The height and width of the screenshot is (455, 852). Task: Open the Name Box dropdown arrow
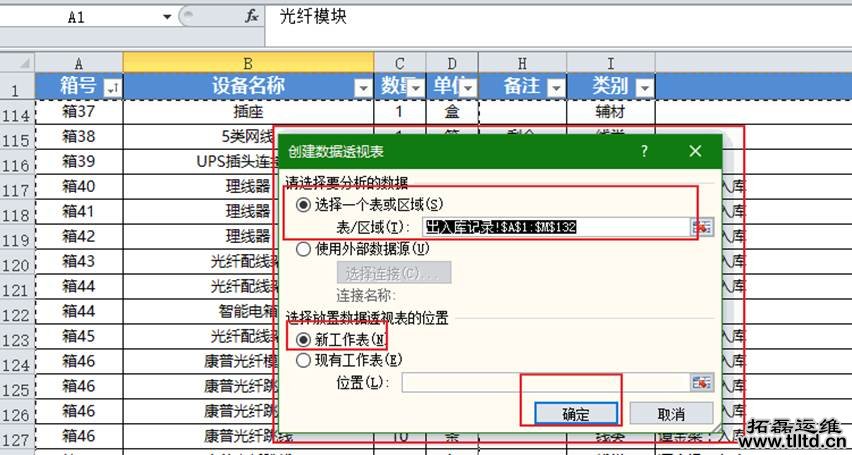[x=167, y=17]
